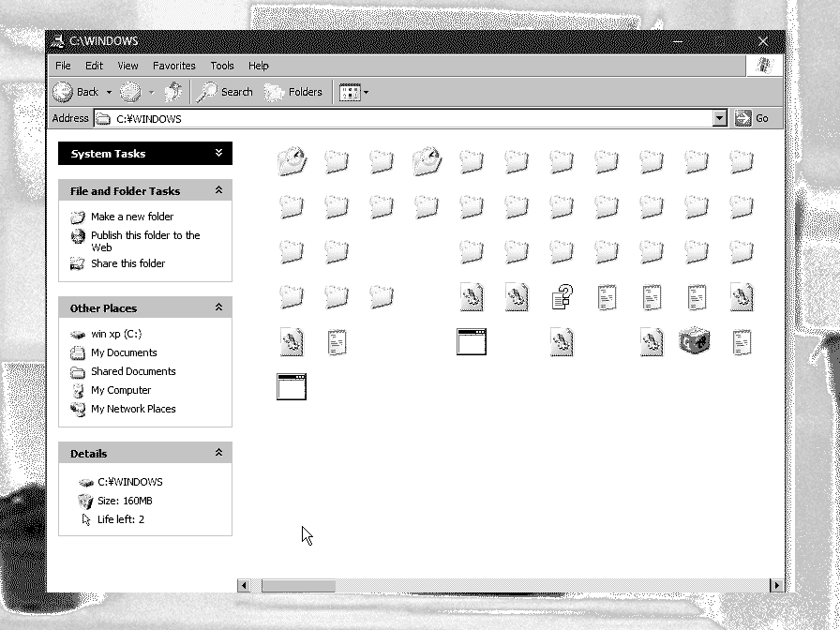
Task: Collapse the File and Folder Tasks panel
Action: (x=218, y=190)
